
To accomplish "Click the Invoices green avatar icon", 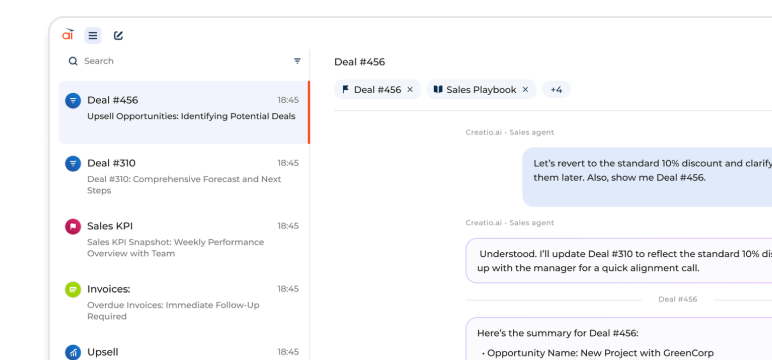I will click(x=73, y=290).
